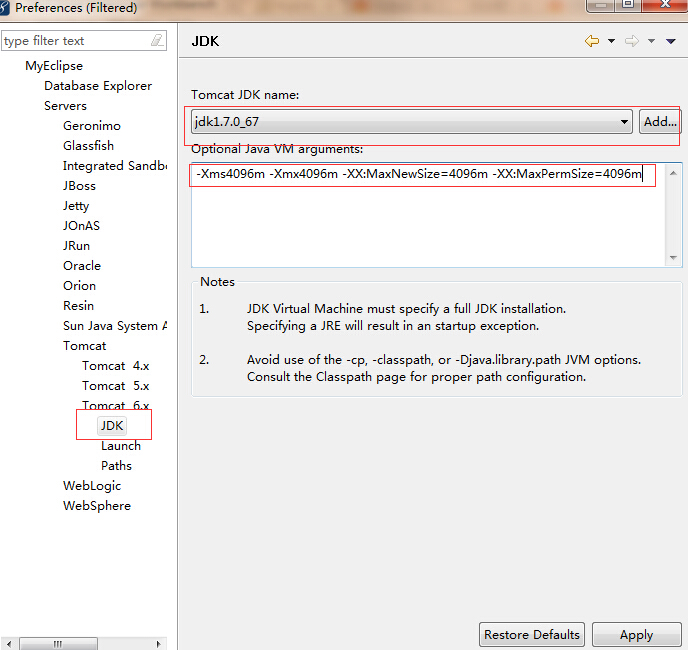The width and height of the screenshot is (688, 650).
Task: Click the VM arguments scroll up arrow
Action: coord(674,173)
